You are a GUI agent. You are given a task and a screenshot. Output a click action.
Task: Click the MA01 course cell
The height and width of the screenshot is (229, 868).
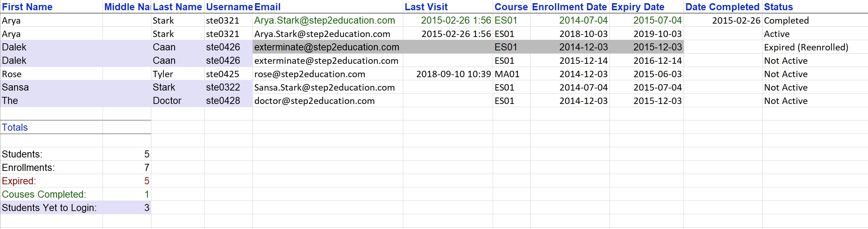tap(507, 74)
